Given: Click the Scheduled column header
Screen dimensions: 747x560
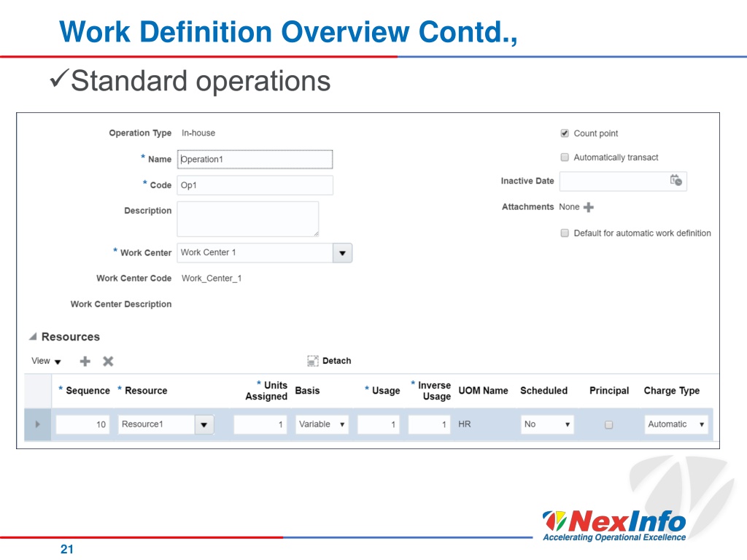Looking at the screenshot, I should pos(543,391).
